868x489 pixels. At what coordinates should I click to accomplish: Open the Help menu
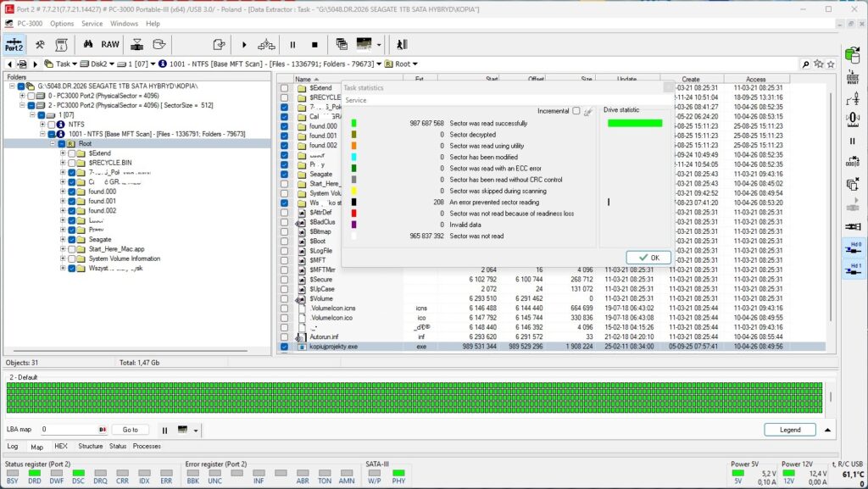[x=153, y=24]
